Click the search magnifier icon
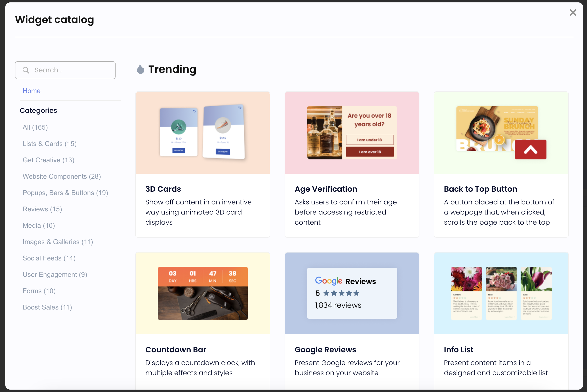 pos(26,70)
